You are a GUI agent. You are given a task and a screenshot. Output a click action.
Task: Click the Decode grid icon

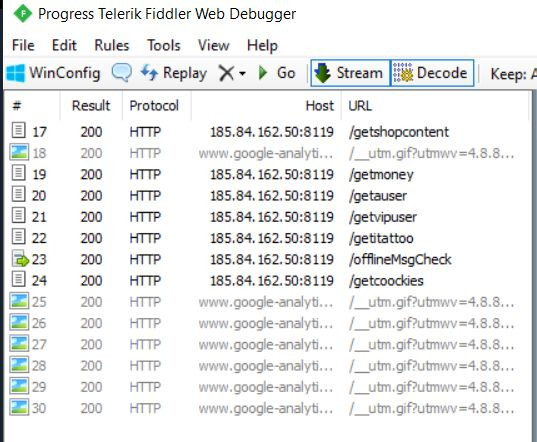pyautogui.click(x=403, y=73)
